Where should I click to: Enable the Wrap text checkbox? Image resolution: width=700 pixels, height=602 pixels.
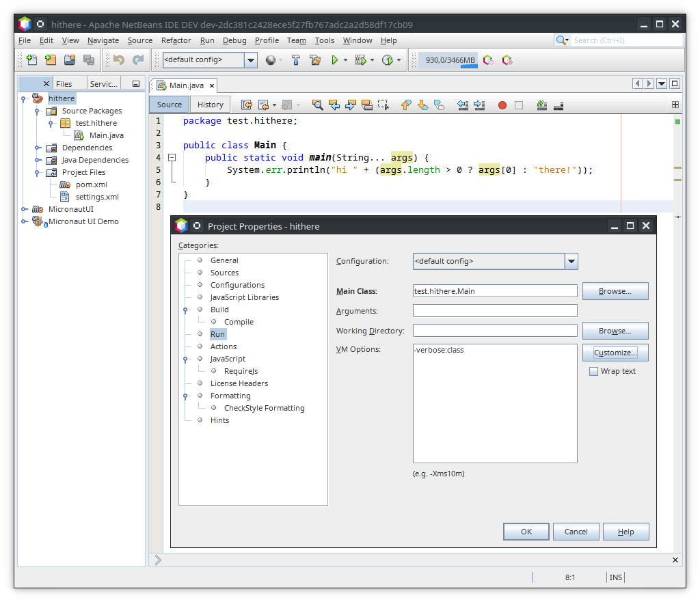point(593,371)
